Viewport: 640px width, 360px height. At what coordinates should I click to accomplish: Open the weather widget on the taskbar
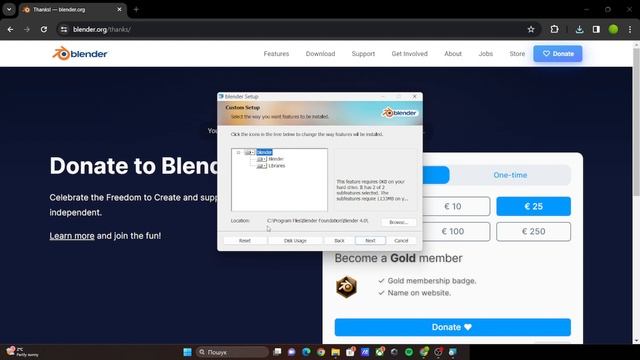[22, 352]
